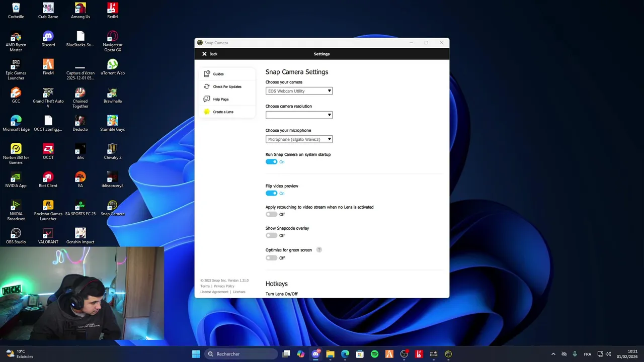Viewport: 644px width, 362px height.
Task: Show hidden system tray icons chevron
Action: coord(553,354)
